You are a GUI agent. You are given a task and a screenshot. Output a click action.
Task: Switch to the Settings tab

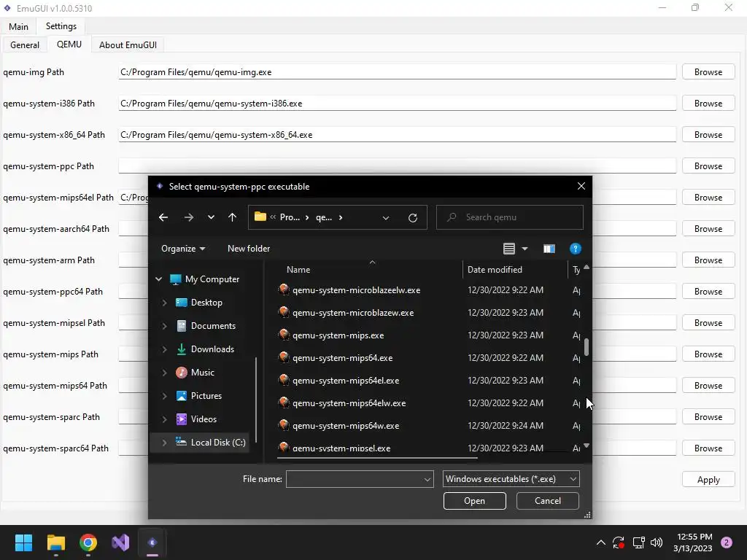(x=61, y=26)
